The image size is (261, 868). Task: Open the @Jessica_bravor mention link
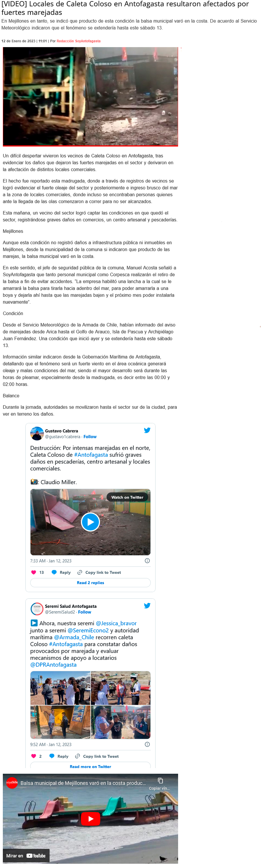[116, 623]
